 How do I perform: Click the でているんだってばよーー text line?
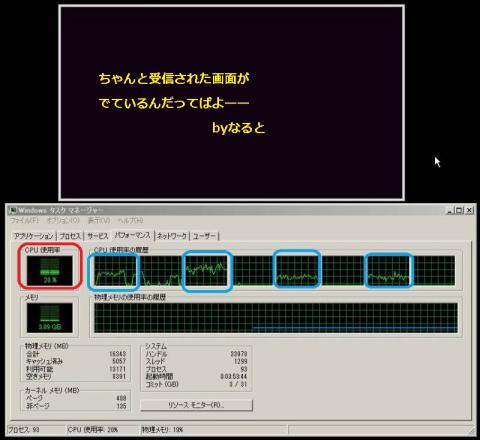pyautogui.click(x=174, y=103)
